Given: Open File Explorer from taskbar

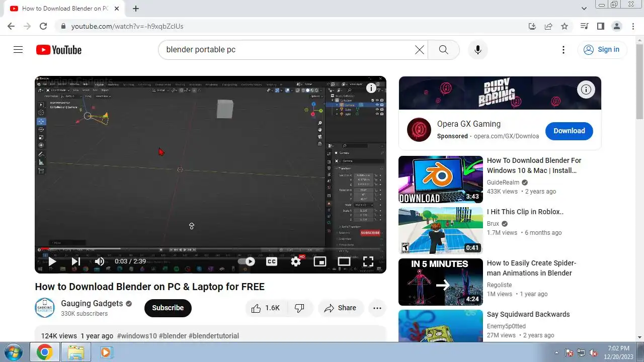Looking at the screenshot, I should click(x=75, y=352).
